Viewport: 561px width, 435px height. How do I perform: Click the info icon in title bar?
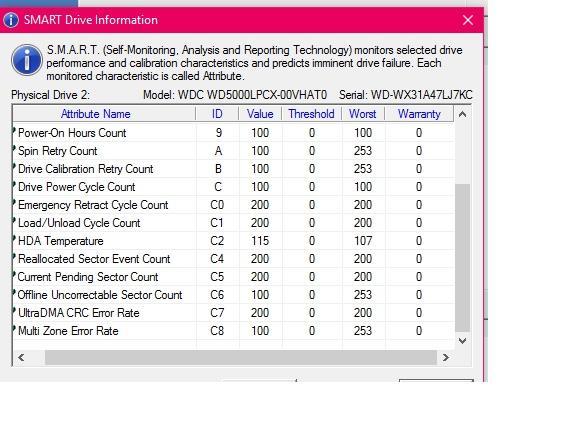pyautogui.click(x=11, y=20)
